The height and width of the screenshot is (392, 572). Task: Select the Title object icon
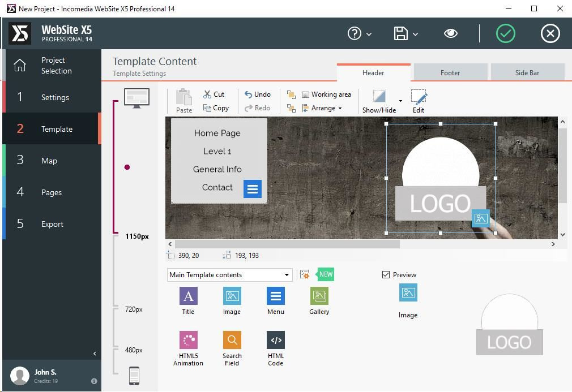[188, 296]
